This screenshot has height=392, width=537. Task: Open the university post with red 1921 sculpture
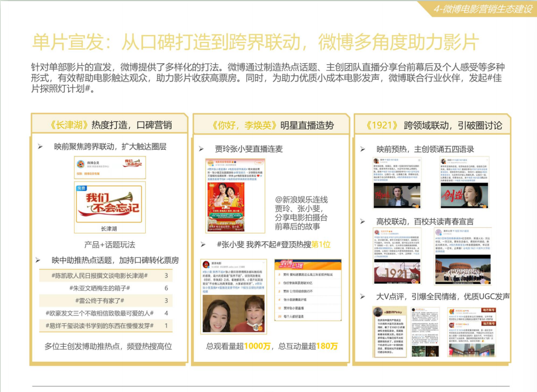[x=397, y=256]
